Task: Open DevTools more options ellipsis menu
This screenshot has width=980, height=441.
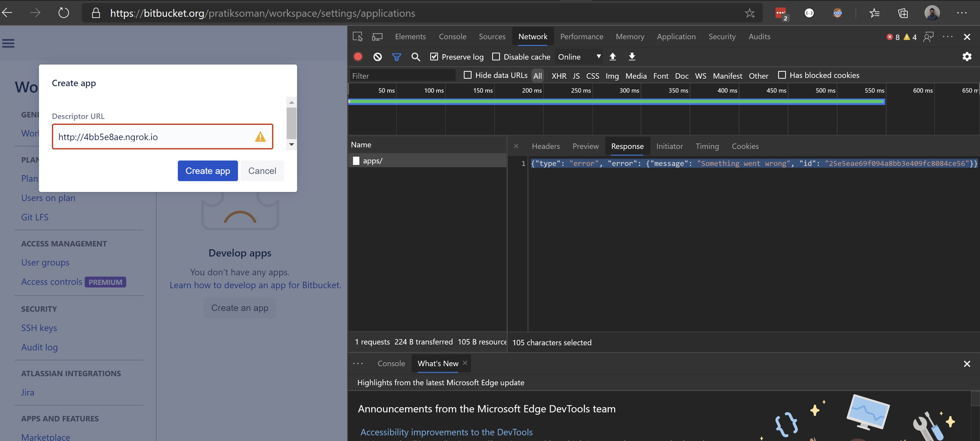Action: [948, 37]
